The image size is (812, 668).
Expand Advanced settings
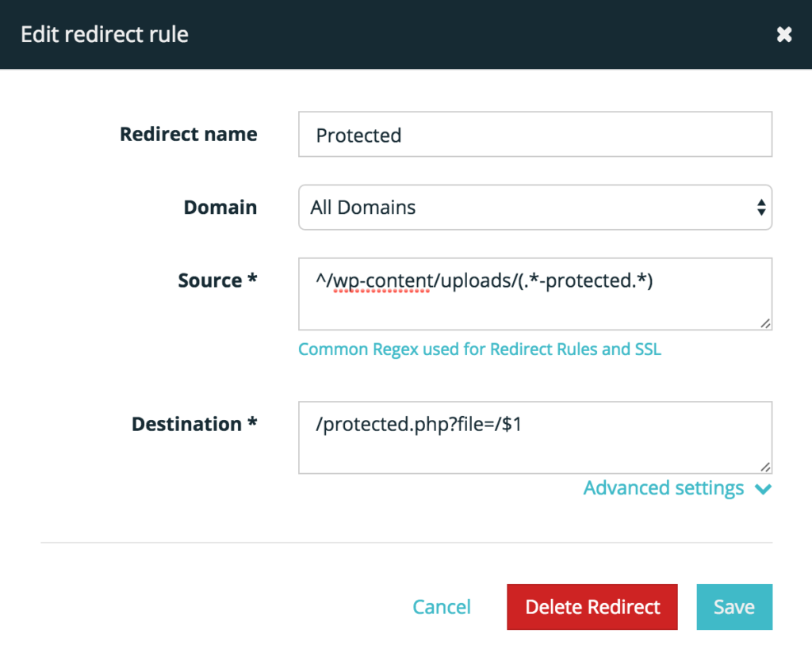pos(663,488)
